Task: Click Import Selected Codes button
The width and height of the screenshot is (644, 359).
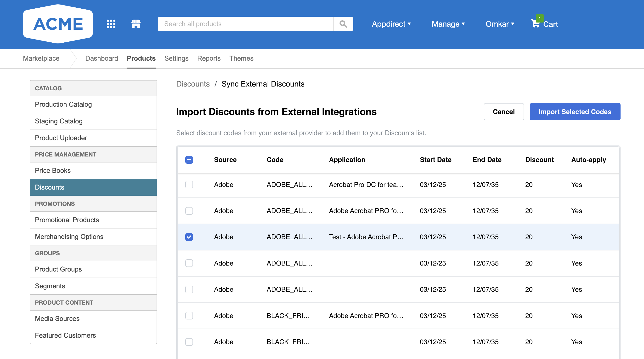Action: pyautogui.click(x=575, y=112)
